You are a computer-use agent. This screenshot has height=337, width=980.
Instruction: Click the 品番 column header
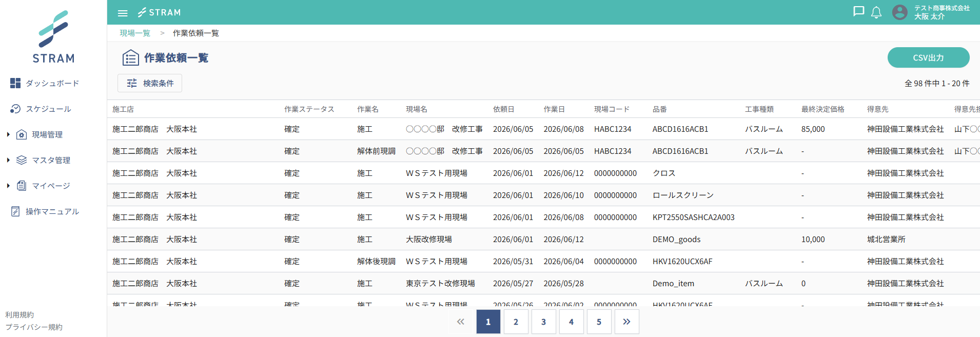click(660, 109)
